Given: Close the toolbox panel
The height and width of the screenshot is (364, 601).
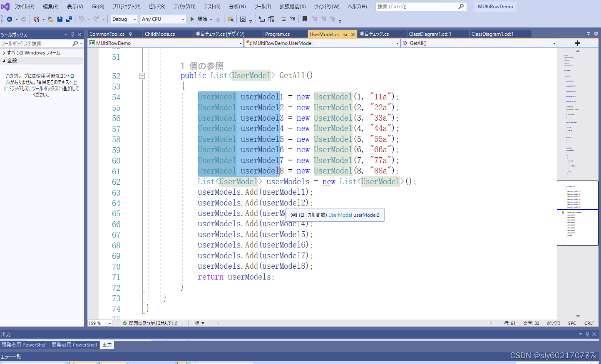Looking at the screenshot, I should [x=79, y=35].
